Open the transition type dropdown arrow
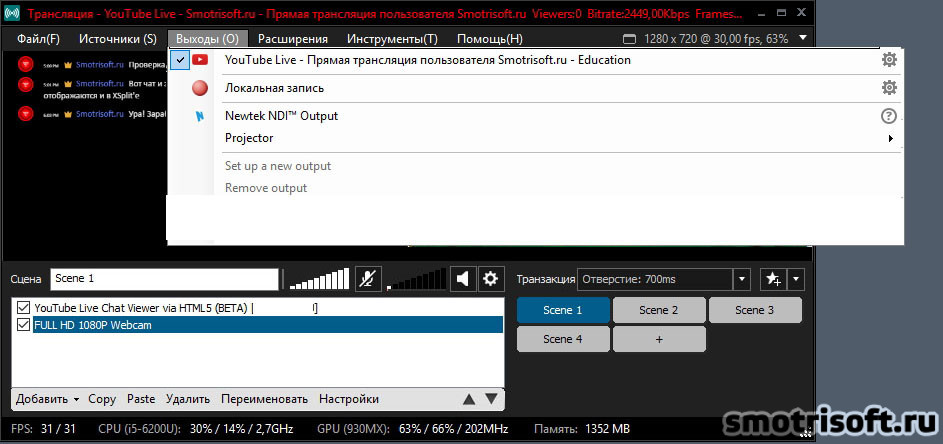The width and height of the screenshot is (943, 444). coord(742,279)
